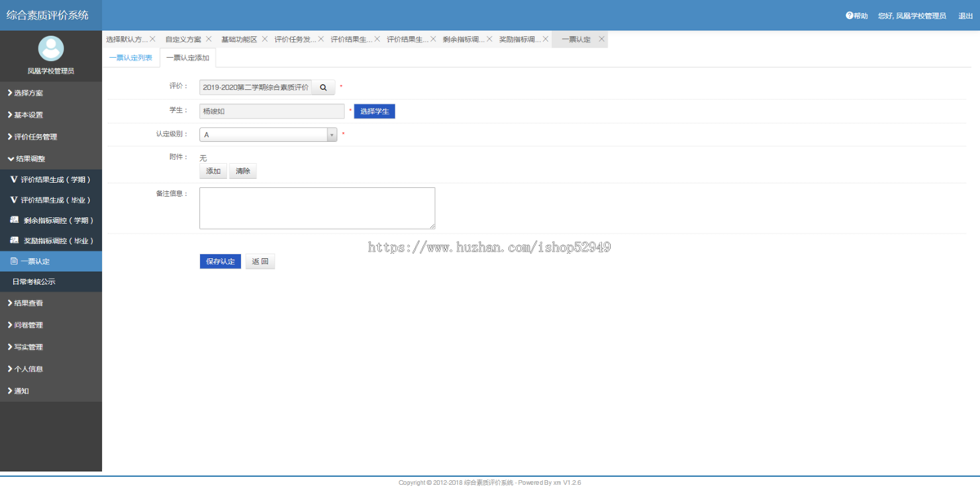
Task: Click the V icon for 评价结果生成(学期)
Action: 13,179
